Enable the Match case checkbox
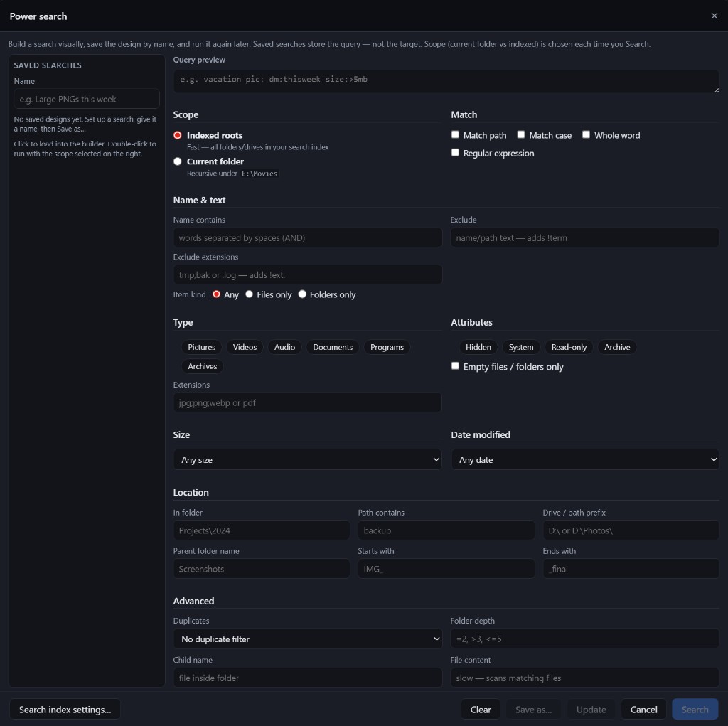Image resolution: width=728 pixels, height=726 pixels. [x=521, y=134]
